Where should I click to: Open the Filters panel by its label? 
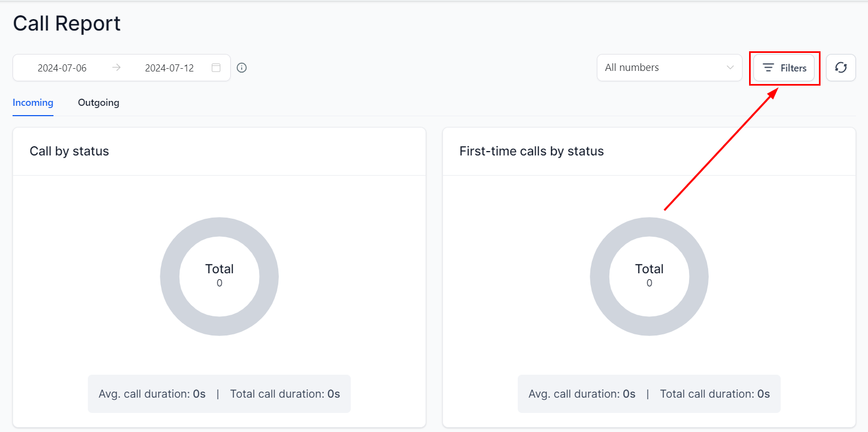pos(793,68)
